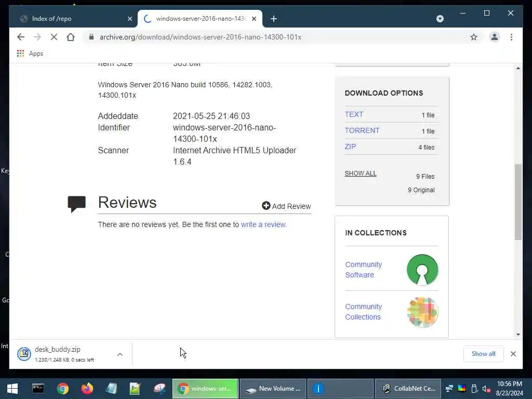The image size is (532, 399).
Task: Click the colorful display tray icon
Action: [462, 389]
